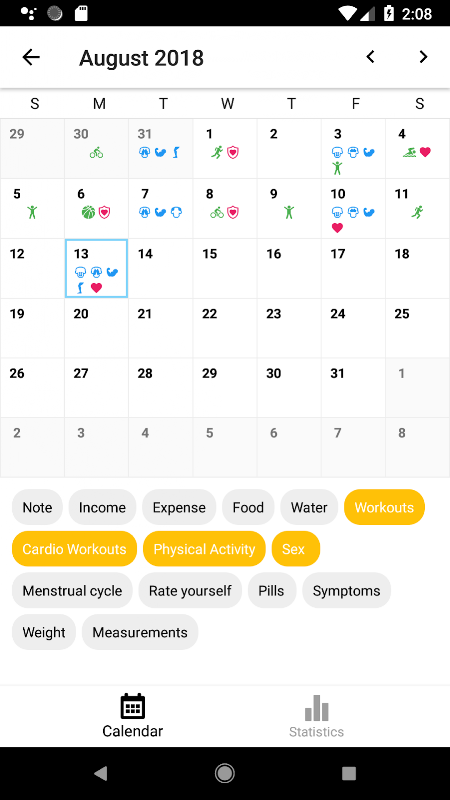The image size is (450, 800).
Task: Open August 10 day cell
Action: [x=353, y=209]
